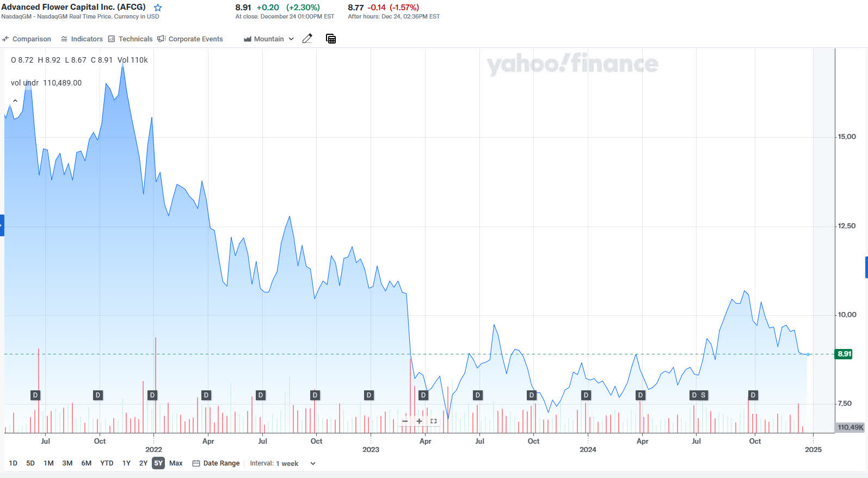Click dividend marker near Apr 2023
868x478 pixels.
[x=423, y=395]
